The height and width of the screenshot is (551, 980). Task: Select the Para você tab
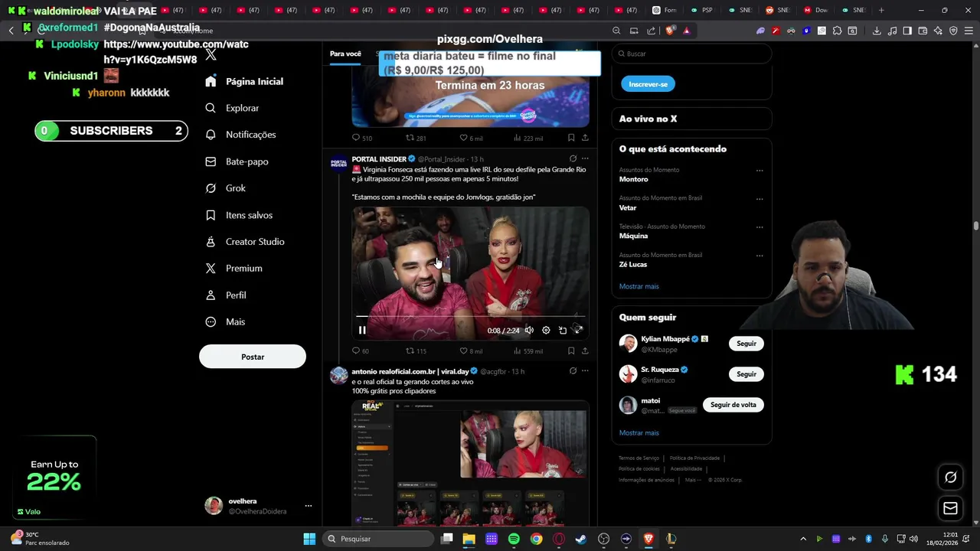click(x=345, y=54)
